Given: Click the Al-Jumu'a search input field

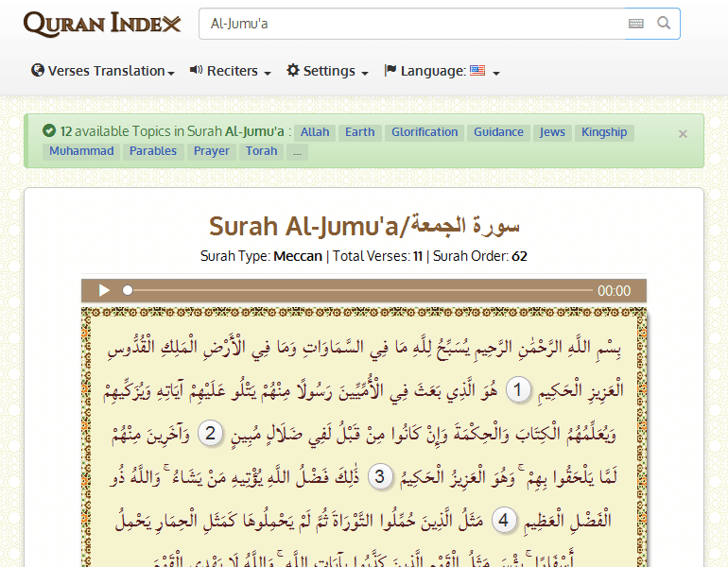Looking at the screenshot, I should 411,24.
